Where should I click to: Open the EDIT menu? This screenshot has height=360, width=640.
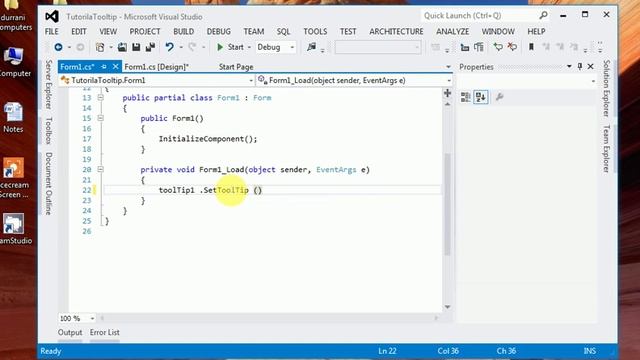pyautogui.click(x=78, y=31)
